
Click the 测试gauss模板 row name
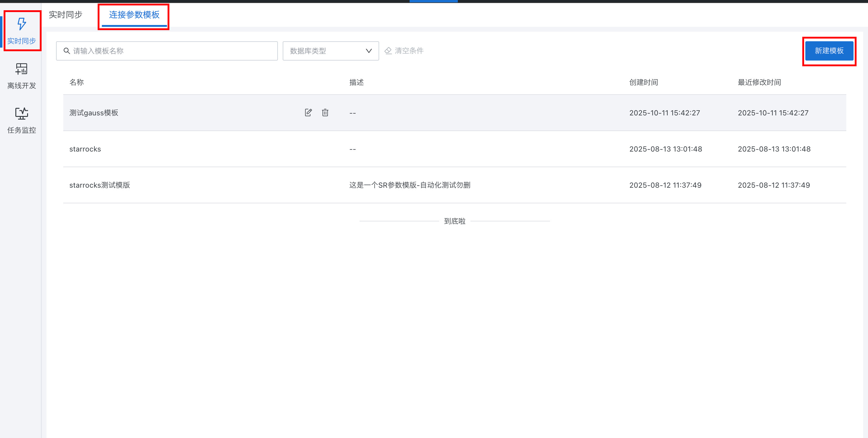point(94,113)
